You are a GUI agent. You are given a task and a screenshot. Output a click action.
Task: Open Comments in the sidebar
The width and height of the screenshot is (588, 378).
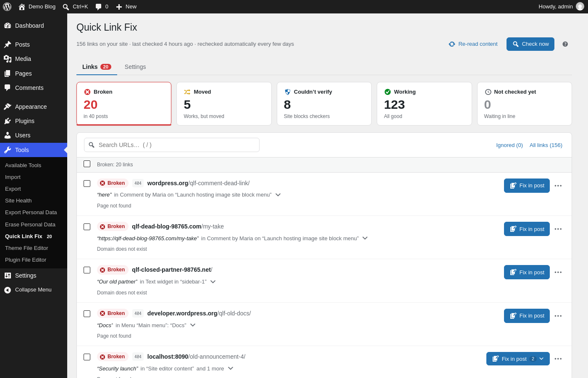[34, 88]
